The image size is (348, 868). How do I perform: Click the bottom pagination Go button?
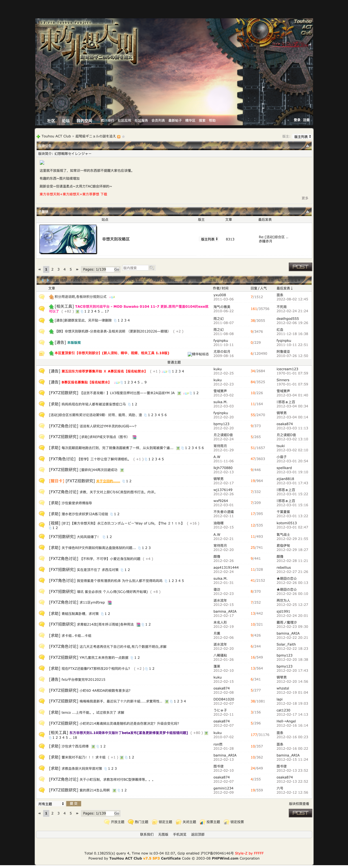coord(117,813)
